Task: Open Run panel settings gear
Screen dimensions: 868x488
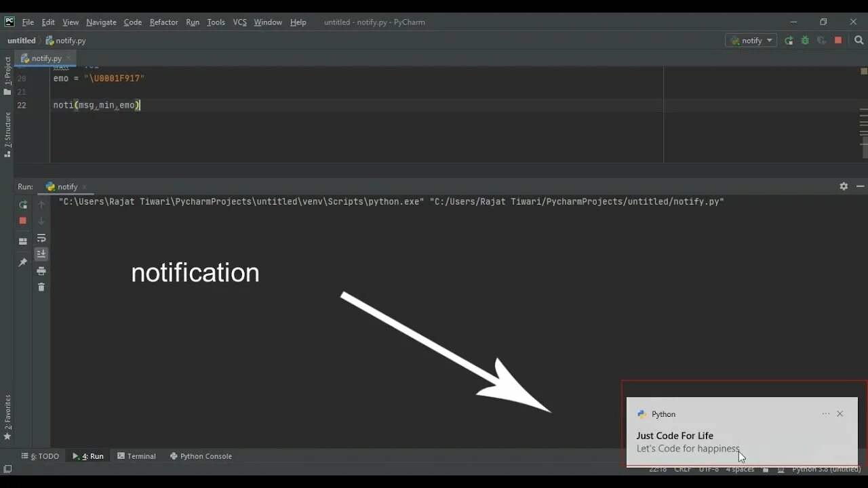Action: tap(844, 186)
